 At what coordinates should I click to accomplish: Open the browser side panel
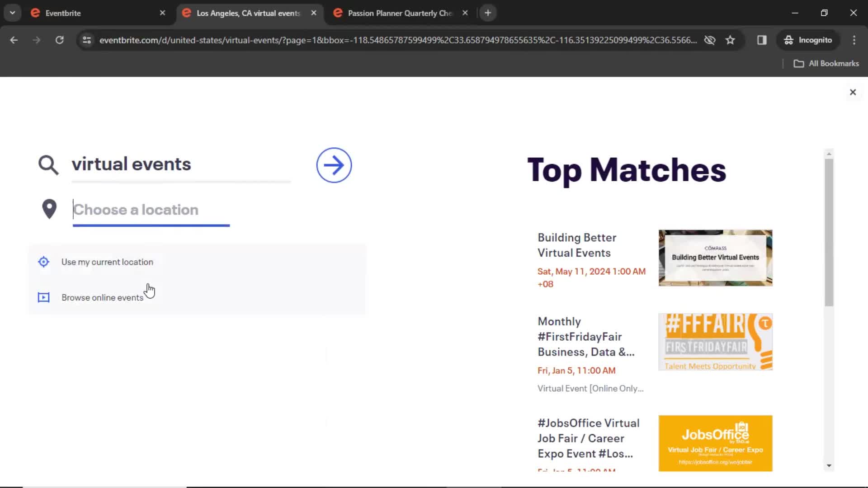tap(762, 40)
